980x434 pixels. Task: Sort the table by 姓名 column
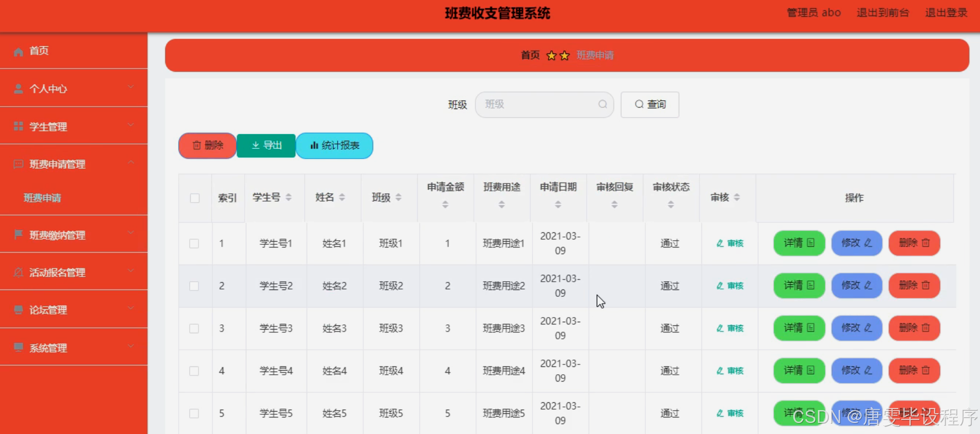tap(342, 198)
